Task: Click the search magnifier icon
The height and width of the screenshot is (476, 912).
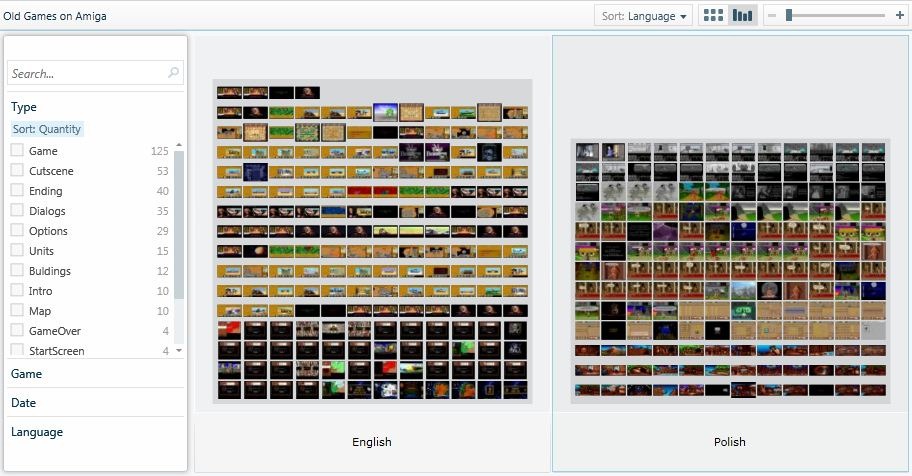Action: pos(173,73)
